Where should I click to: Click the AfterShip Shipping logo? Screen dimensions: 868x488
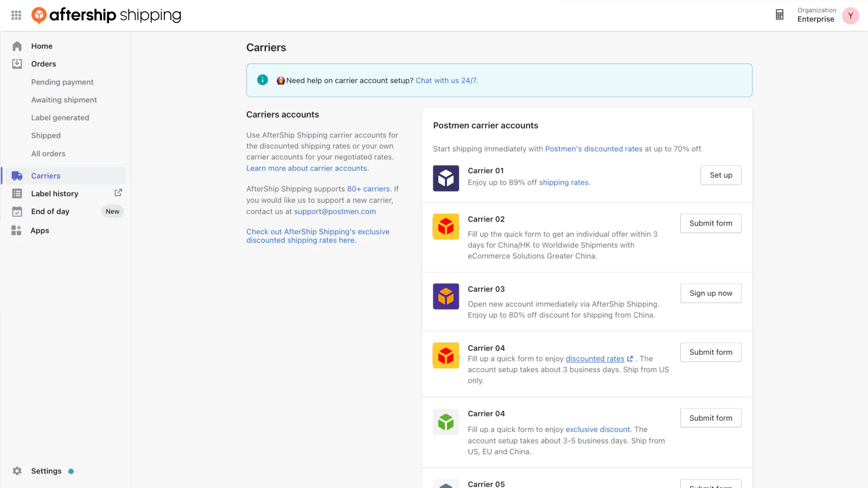point(106,15)
